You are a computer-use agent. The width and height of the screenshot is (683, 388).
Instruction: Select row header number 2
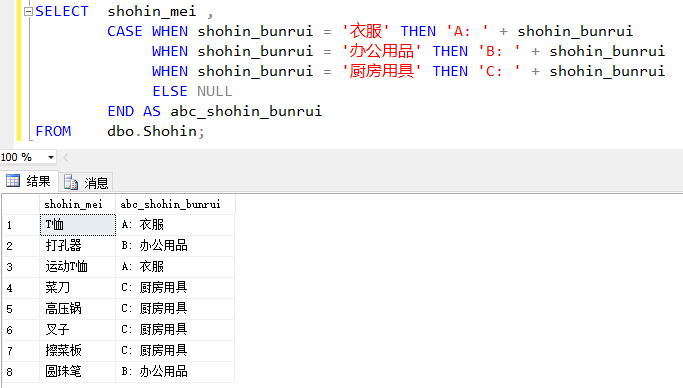pyautogui.click(x=21, y=246)
